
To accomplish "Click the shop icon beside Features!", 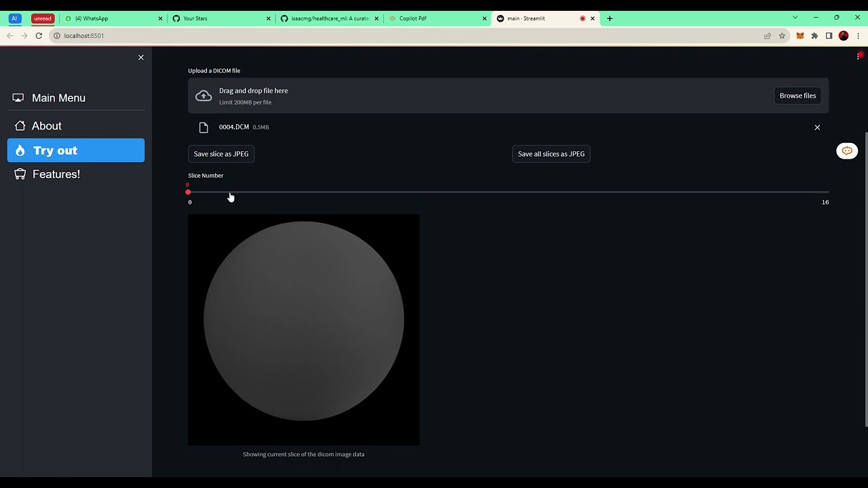I will (x=20, y=174).
